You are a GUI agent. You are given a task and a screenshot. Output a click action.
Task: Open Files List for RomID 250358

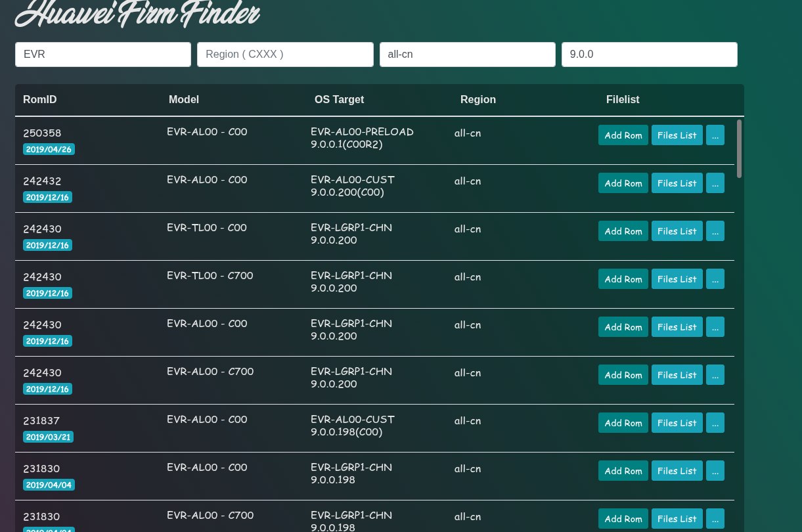(x=677, y=135)
